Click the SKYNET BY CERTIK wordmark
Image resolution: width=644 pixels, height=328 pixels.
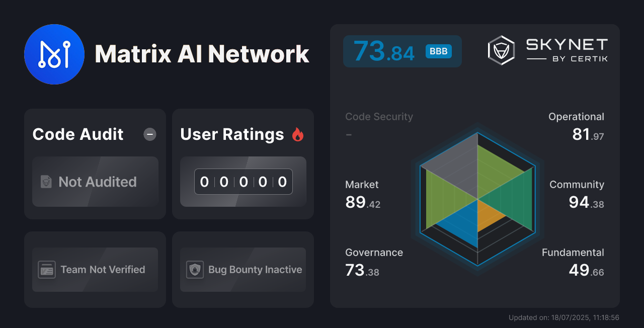point(567,50)
